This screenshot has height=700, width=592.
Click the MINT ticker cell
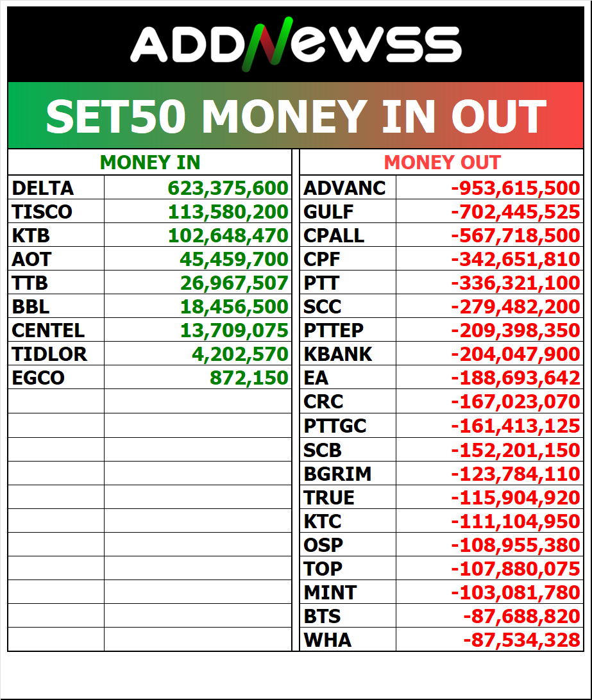coord(330,592)
